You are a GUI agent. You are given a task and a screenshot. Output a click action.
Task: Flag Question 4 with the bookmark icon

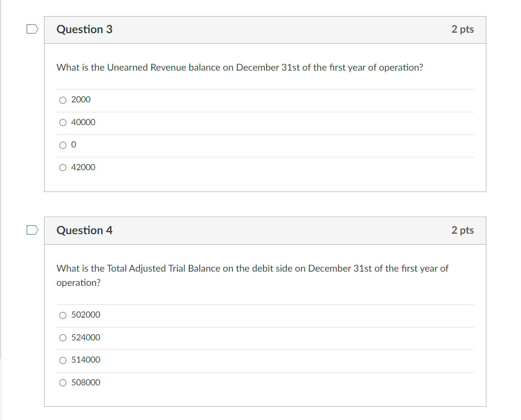click(x=32, y=230)
